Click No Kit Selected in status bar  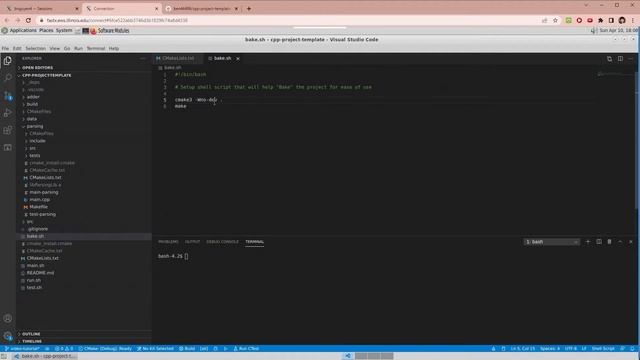pyautogui.click(x=155, y=349)
